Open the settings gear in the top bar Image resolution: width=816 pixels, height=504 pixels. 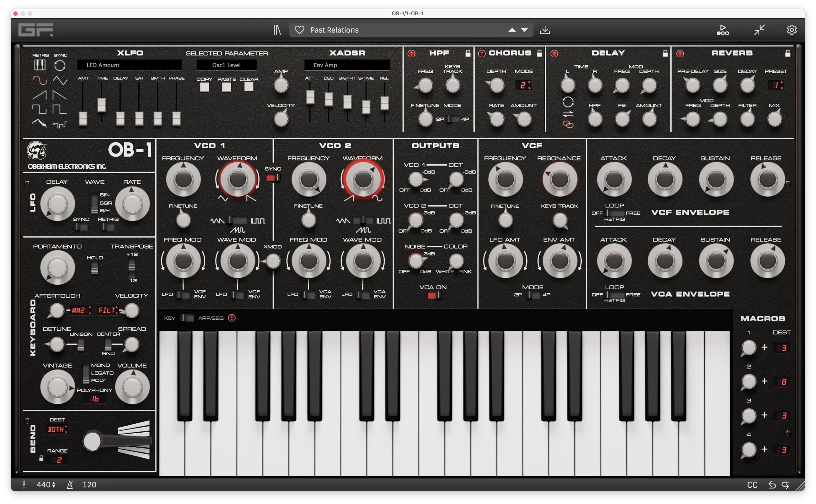[792, 30]
